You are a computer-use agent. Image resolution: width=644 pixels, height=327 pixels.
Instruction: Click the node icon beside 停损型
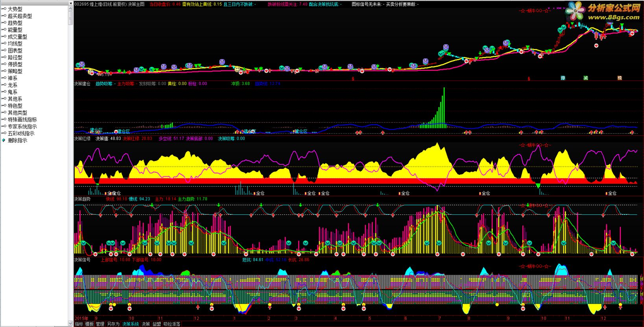(4, 64)
